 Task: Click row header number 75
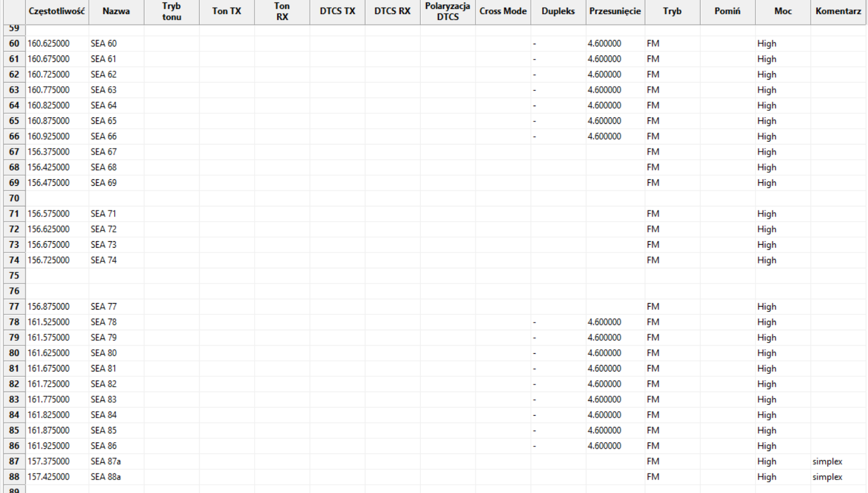pos(14,275)
